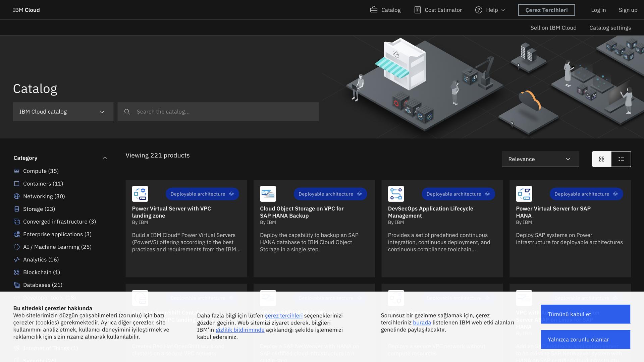
Task: Click the Networking globe icon
Action: [x=17, y=196]
